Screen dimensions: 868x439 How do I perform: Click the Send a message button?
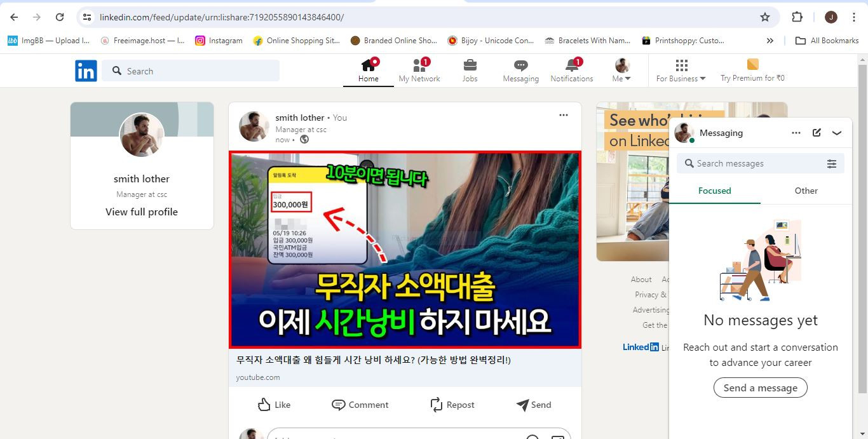(x=760, y=388)
